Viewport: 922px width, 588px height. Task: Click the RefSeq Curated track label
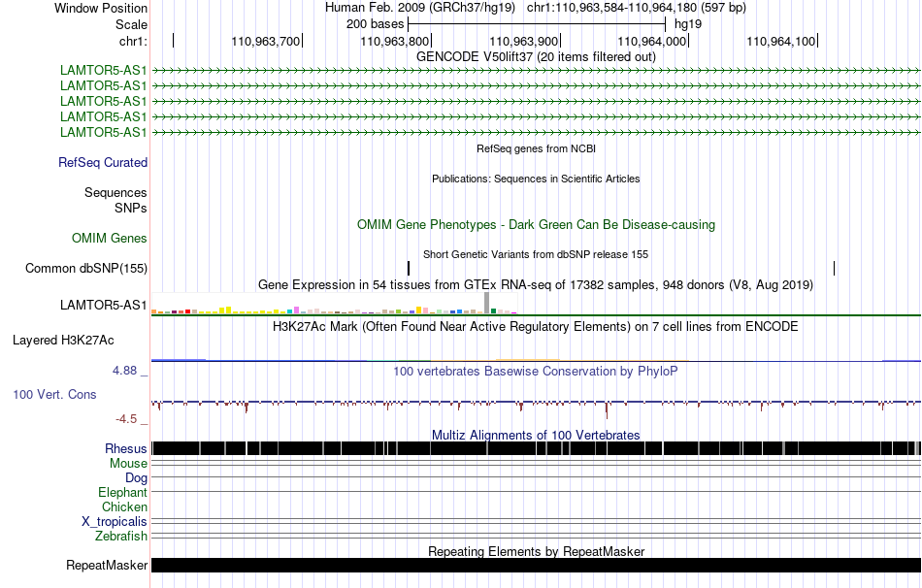[102, 162]
